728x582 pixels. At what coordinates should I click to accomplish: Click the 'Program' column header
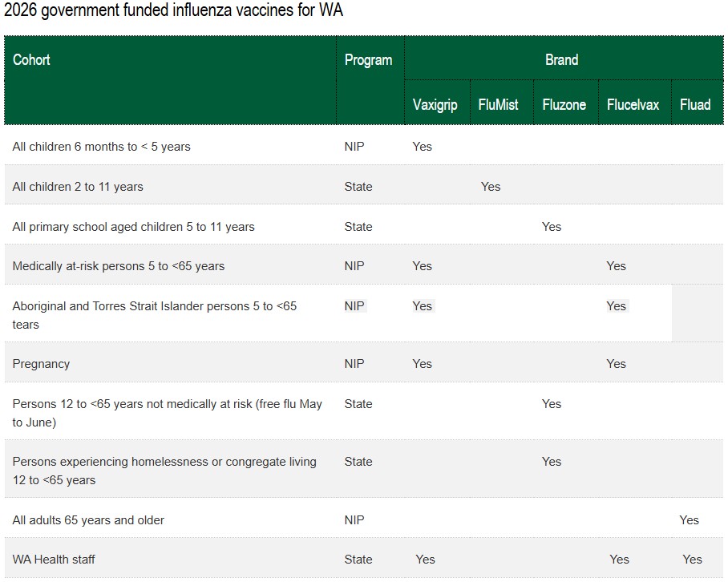[368, 60]
